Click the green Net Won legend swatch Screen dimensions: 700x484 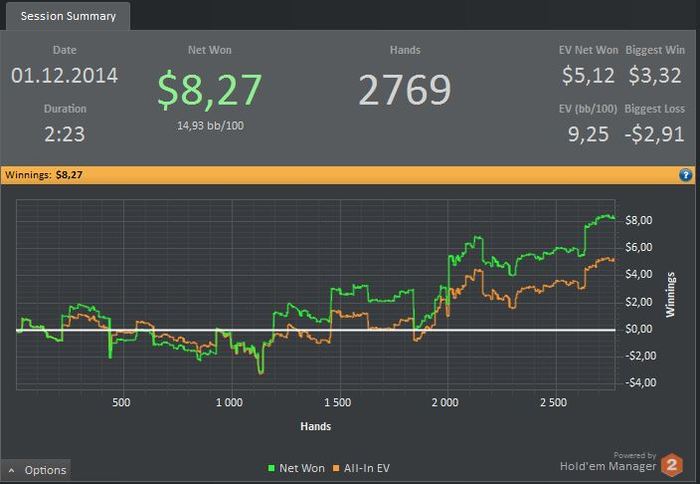(271, 468)
